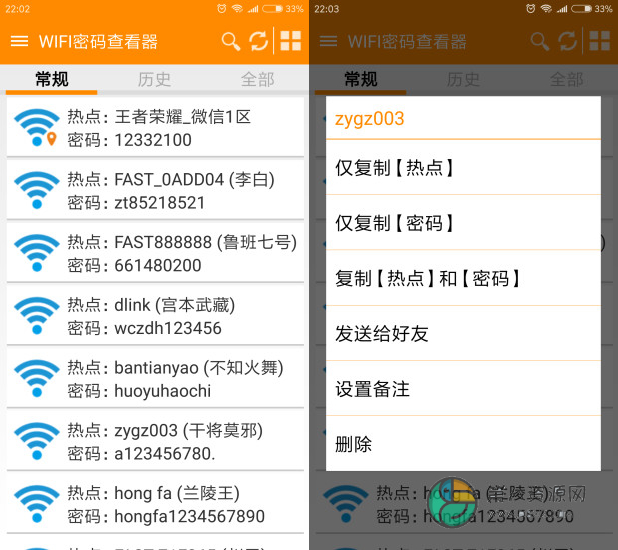Tap dimmed WiFi icon of hong fa entry

[x=345, y=503]
